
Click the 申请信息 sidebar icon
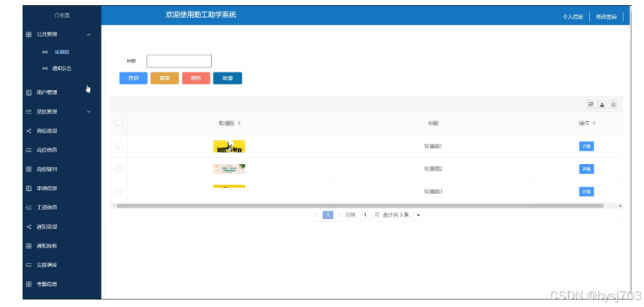click(x=29, y=188)
